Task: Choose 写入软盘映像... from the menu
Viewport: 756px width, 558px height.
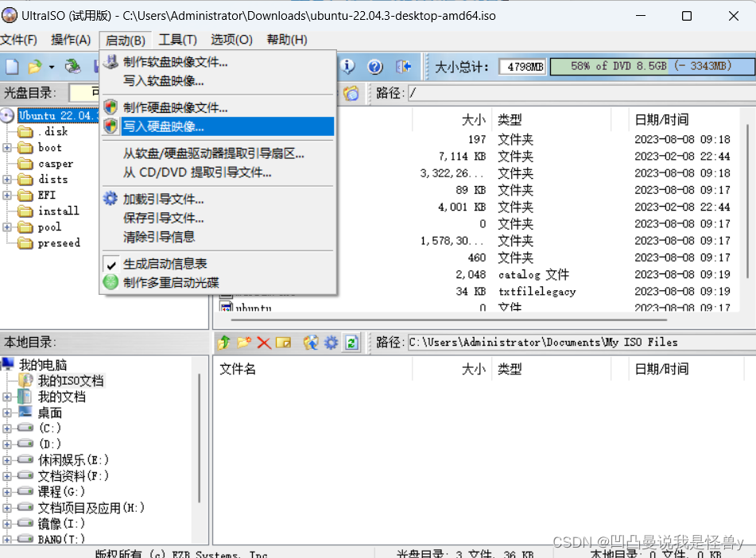Action: 219,80
